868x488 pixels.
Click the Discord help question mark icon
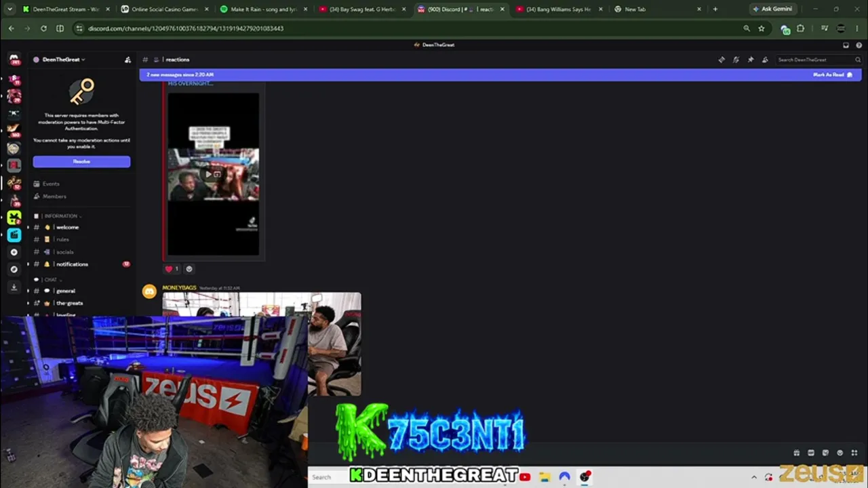pyautogui.click(x=859, y=45)
